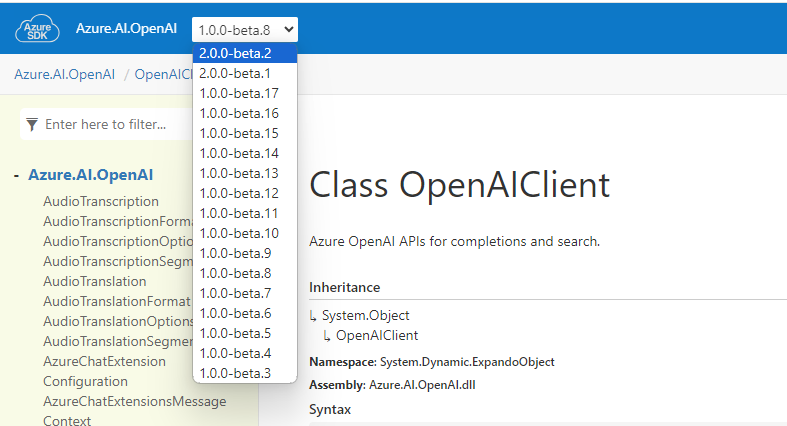Click the filter funnel icon
This screenshot has height=426, width=787.
coord(32,124)
